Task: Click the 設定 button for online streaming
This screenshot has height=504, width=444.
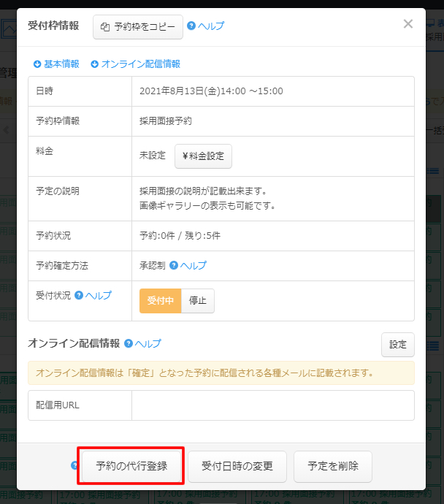Action: [397, 345]
